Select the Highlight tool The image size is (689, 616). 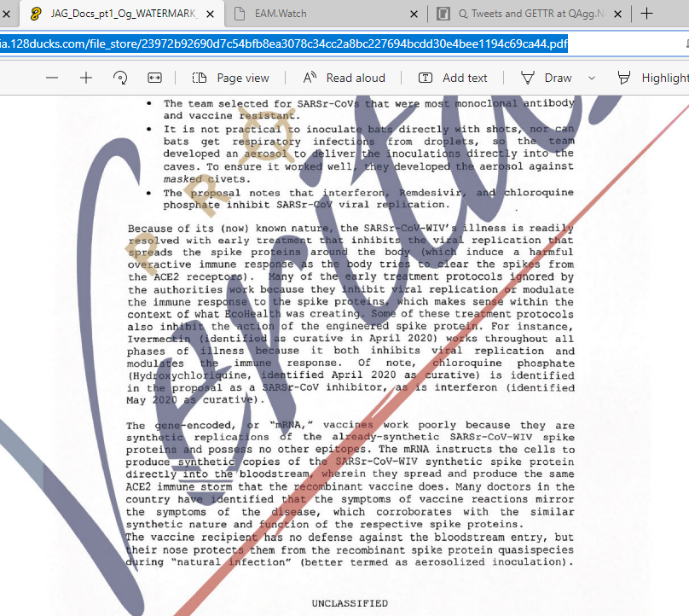tap(653, 78)
